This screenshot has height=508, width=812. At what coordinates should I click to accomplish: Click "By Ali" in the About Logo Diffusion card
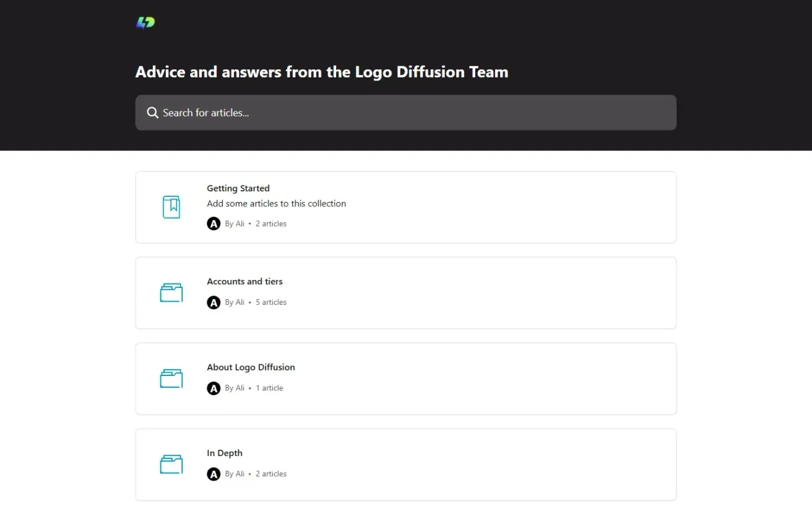235,388
